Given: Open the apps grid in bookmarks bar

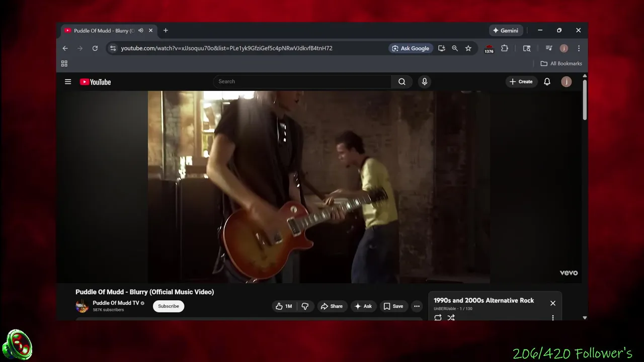Looking at the screenshot, I should pos(64,63).
